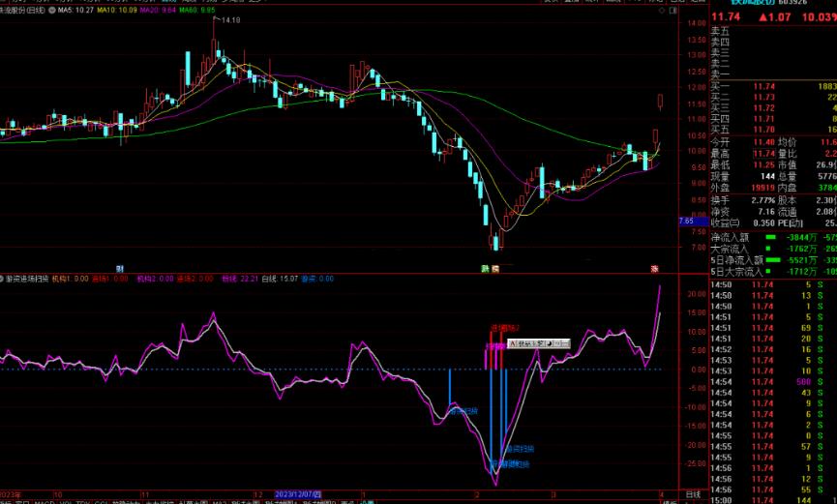Click the yellow MA10: 10.09 label
Viewport: 837px width, 504px height.
116,10
